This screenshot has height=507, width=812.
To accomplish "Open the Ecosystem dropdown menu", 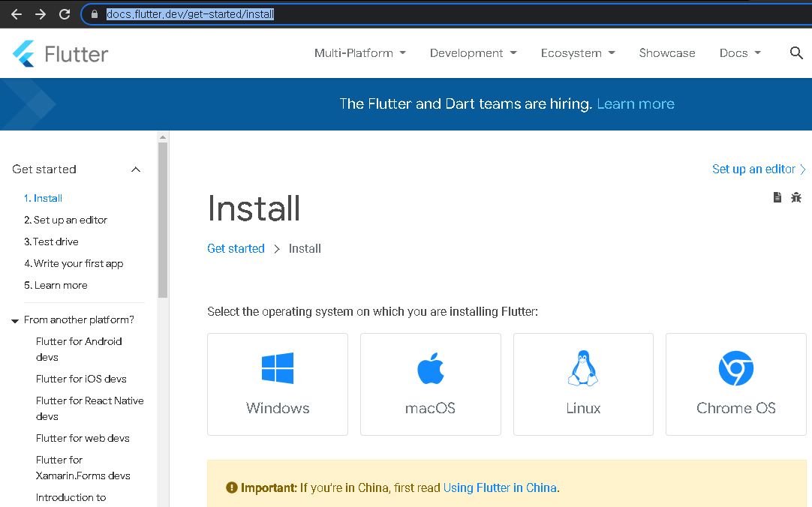I will (x=578, y=52).
